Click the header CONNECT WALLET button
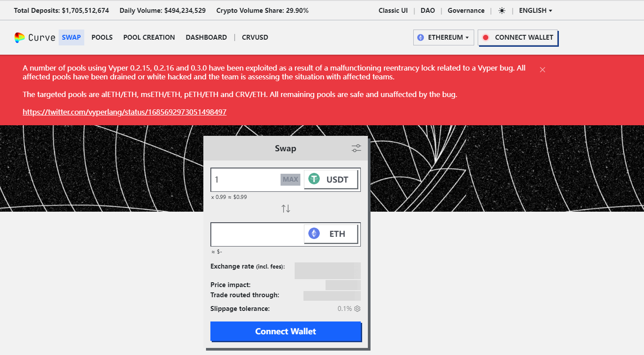 point(518,37)
